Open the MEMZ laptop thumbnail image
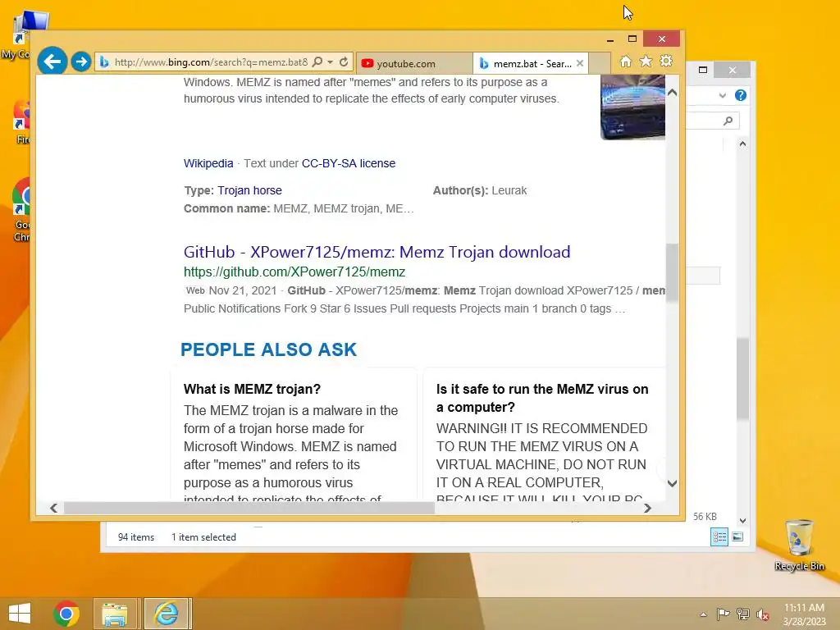 [x=632, y=107]
